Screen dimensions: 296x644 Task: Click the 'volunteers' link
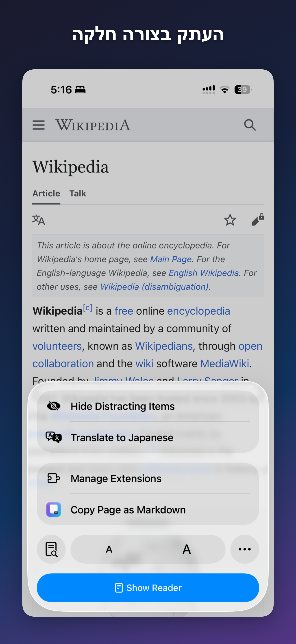(x=57, y=346)
